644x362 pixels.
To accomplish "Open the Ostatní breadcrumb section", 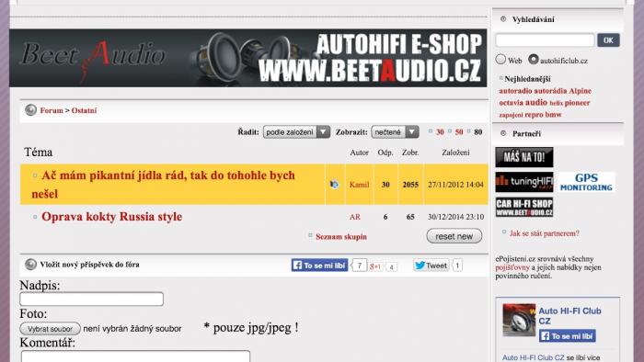I will 85,110.
